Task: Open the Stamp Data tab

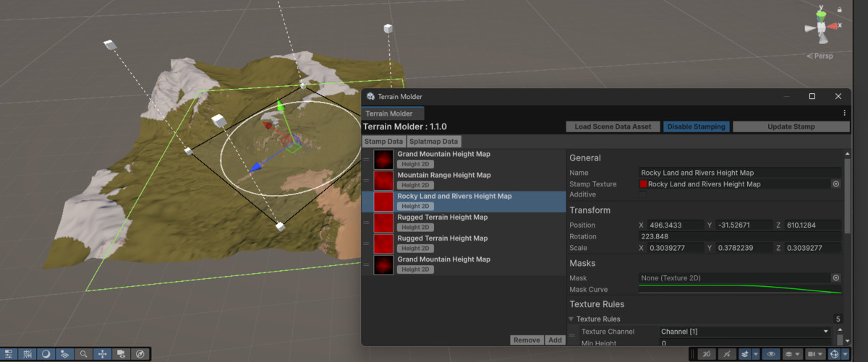Action: pyautogui.click(x=384, y=142)
